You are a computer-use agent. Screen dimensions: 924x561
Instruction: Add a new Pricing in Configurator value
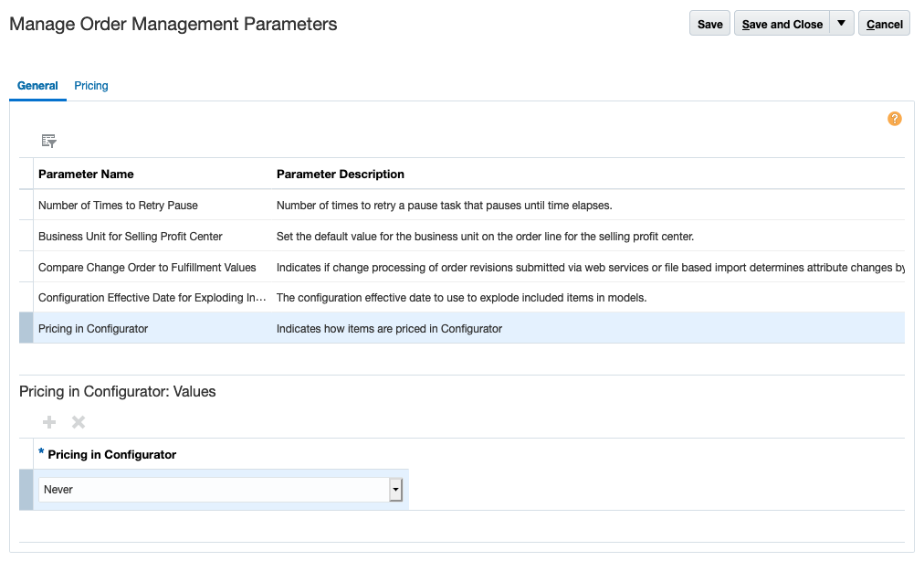pyautogui.click(x=48, y=421)
